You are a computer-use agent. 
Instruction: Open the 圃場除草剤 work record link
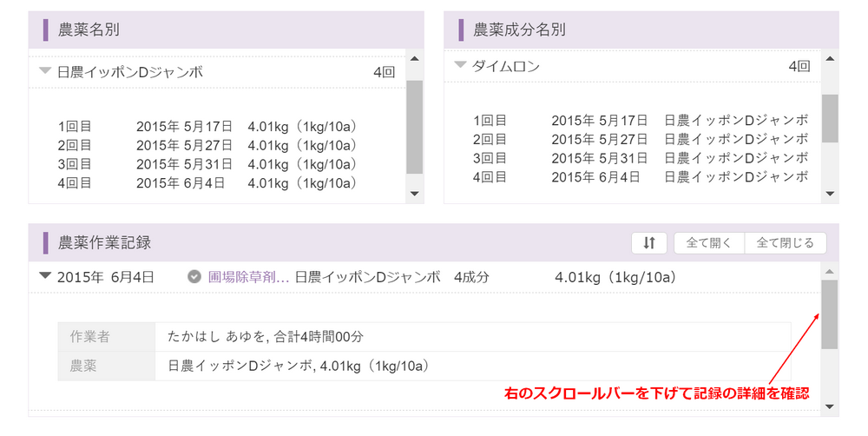point(247,278)
